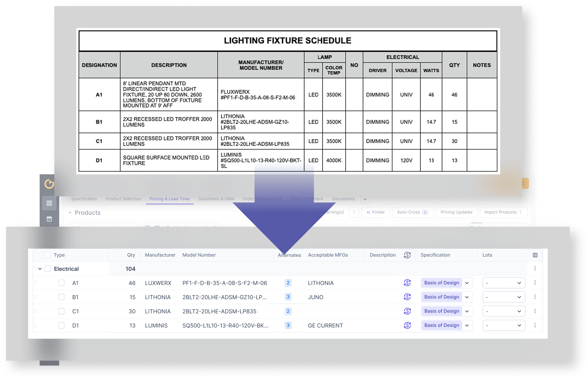Click the Pricing Updates button
Screen dimensions: 588x379
click(456, 212)
